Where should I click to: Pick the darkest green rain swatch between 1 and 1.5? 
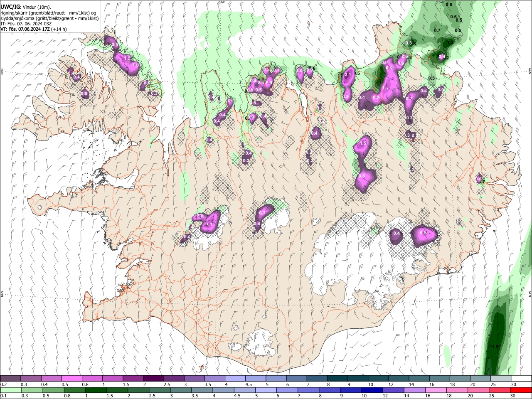tap(96, 390)
